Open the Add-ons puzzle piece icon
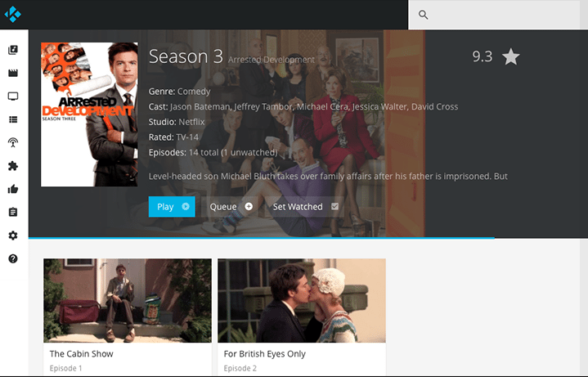 click(13, 166)
